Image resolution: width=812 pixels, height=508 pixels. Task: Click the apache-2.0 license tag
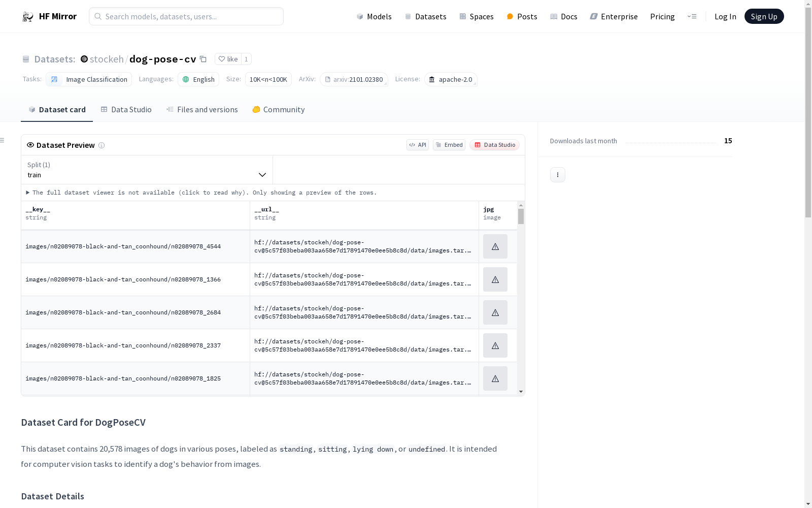[x=451, y=79]
